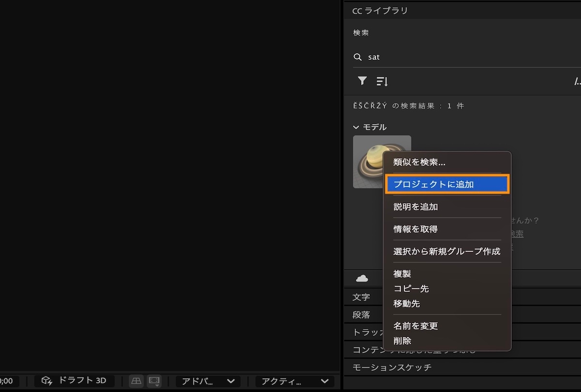Screen dimensions: 581x392
Task: Open the アドバ dropdown in the status bar
Action: click(x=208, y=381)
